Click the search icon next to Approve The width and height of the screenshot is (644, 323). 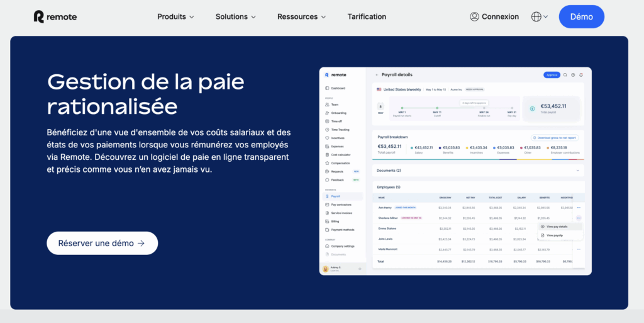(x=565, y=75)
